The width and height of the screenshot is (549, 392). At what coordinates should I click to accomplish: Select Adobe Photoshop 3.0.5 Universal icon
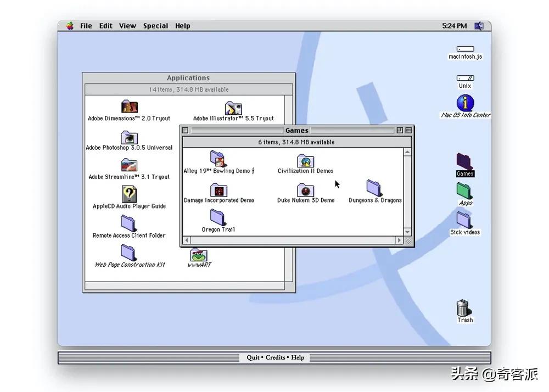[129, 137]
